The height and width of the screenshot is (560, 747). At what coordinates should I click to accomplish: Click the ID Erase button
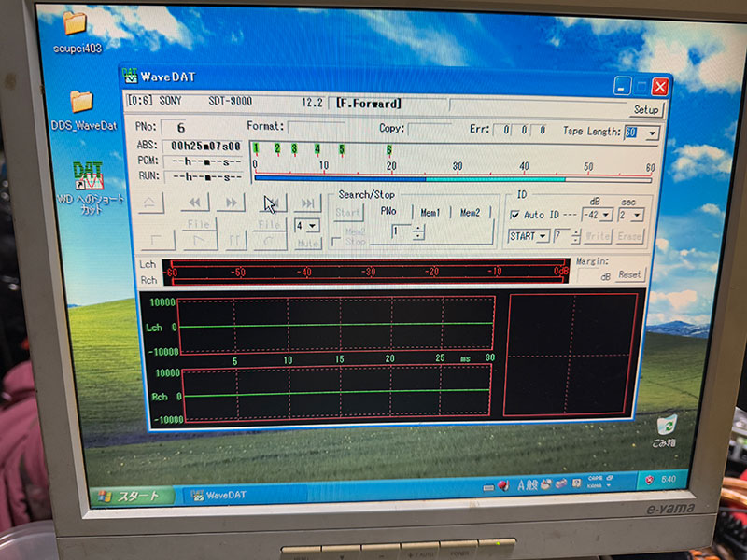pos(629,236)
